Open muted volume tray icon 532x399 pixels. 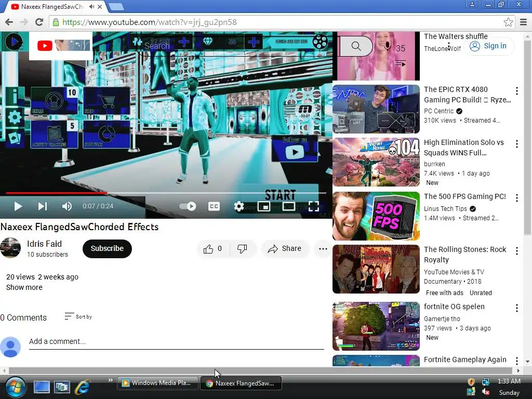486,392
